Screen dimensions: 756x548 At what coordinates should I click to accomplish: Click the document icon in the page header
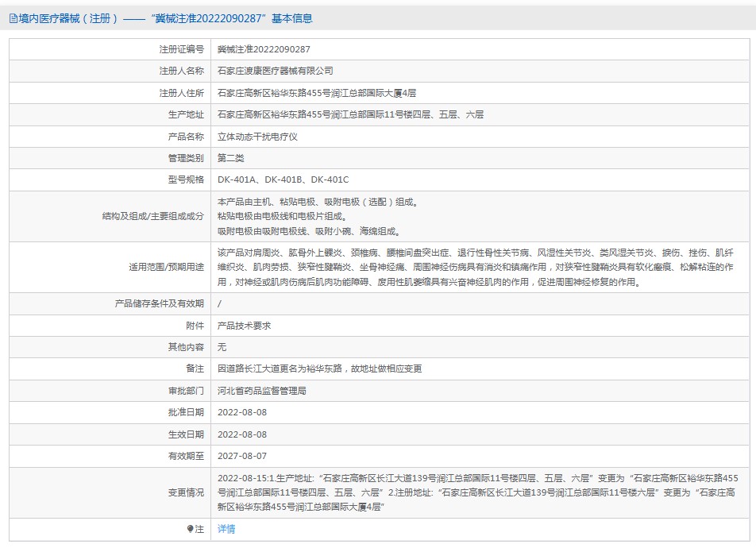pos(13,18)
